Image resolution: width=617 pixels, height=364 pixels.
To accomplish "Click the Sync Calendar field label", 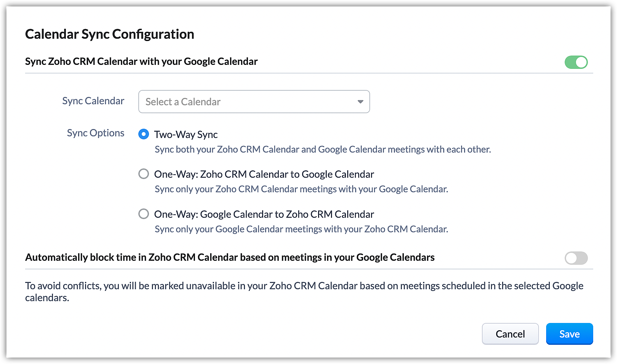I will 93,101.
